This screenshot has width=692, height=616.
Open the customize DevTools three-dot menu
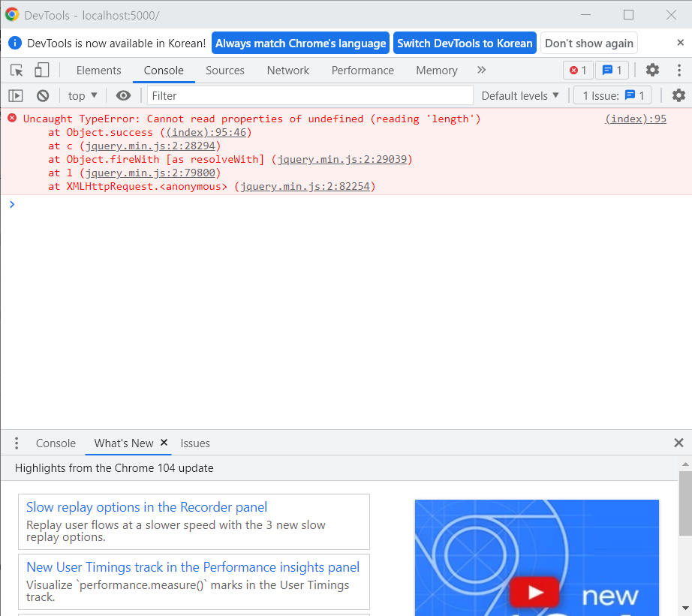pos(679,70)
